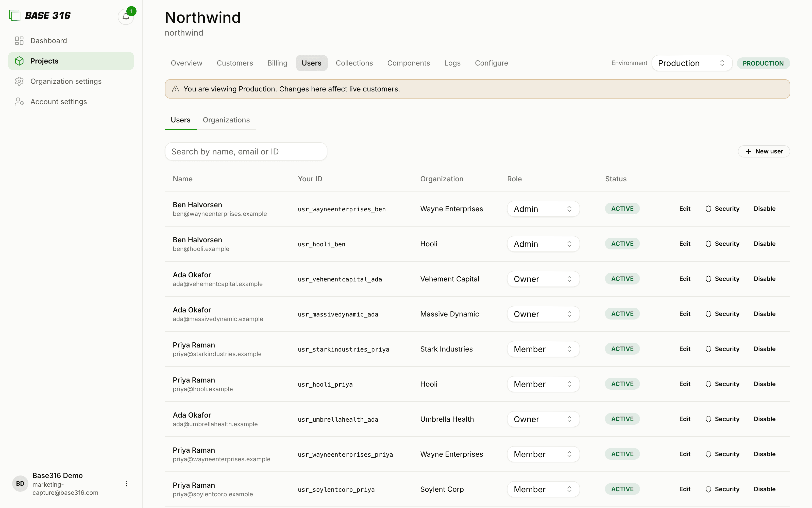Click the Organization settings gear icon
812x508 pixels.
(x=19, y=81)
